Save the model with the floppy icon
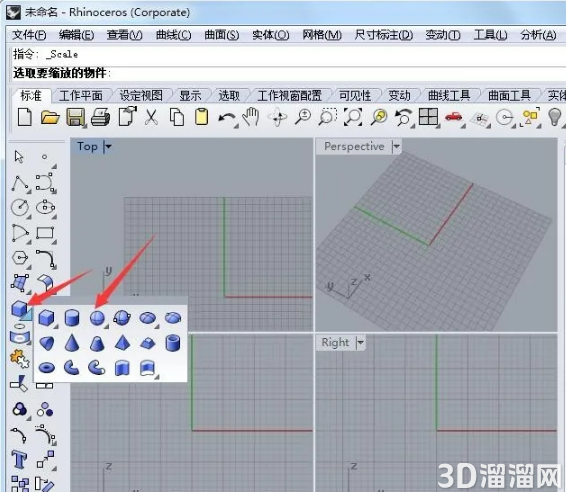The image size is (566, 492). coord(75,117)
